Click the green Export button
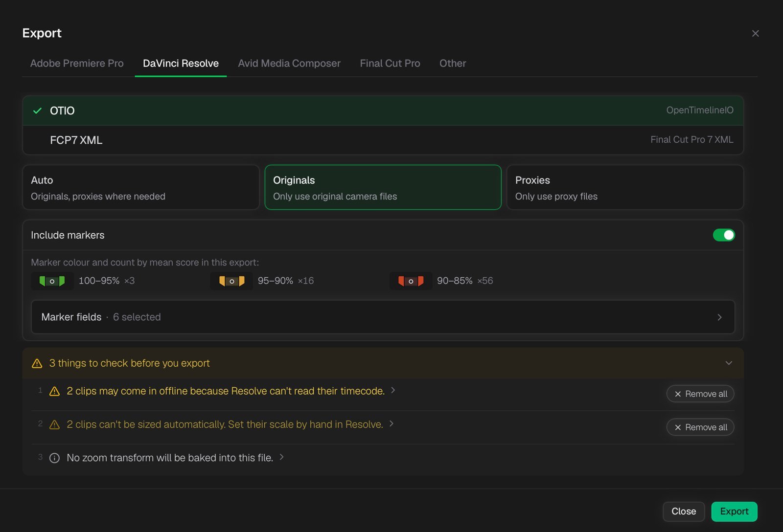This screenshot has height=532, width=783. 734,511
